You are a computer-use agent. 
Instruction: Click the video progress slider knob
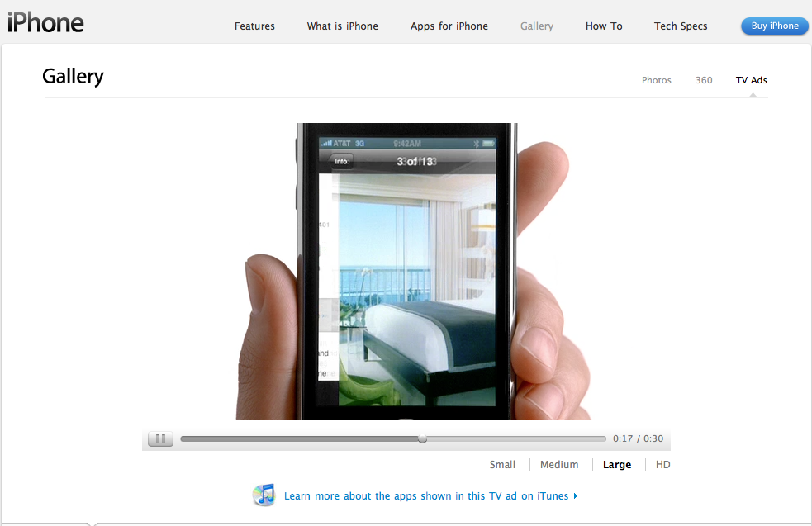423,439
